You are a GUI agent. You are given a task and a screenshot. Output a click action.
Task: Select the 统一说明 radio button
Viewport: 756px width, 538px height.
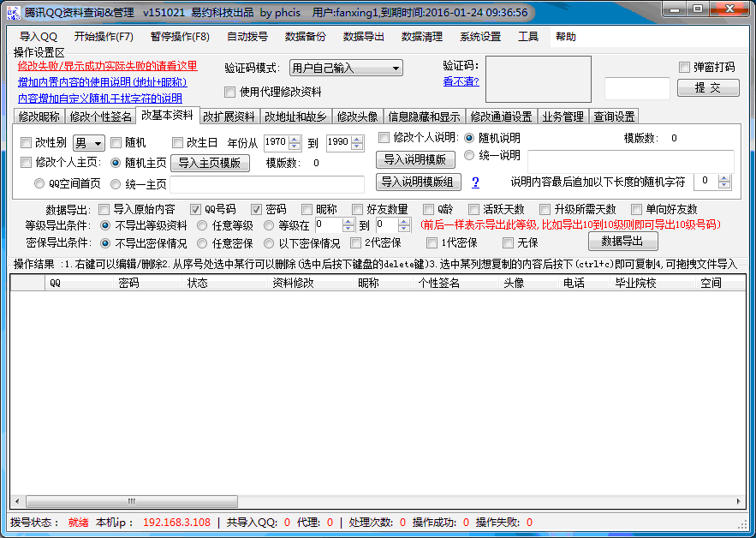469,155
